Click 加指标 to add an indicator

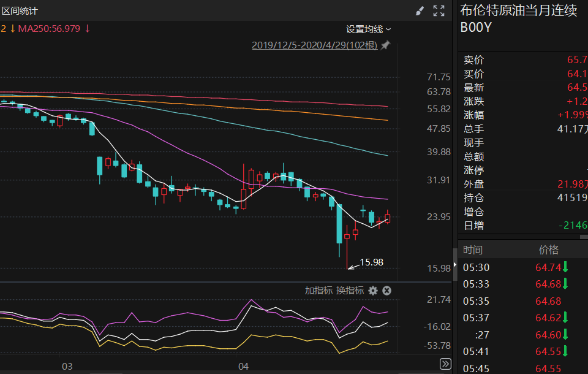318,291
